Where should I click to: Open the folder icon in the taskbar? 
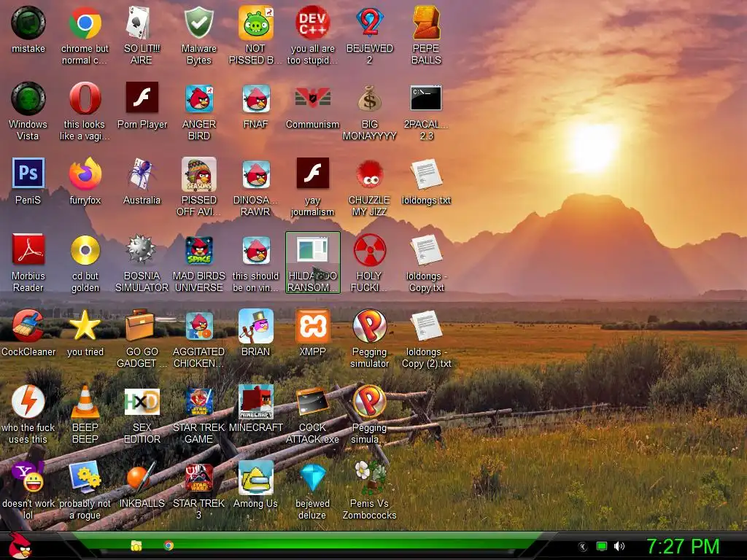click(x=136, y=545)
